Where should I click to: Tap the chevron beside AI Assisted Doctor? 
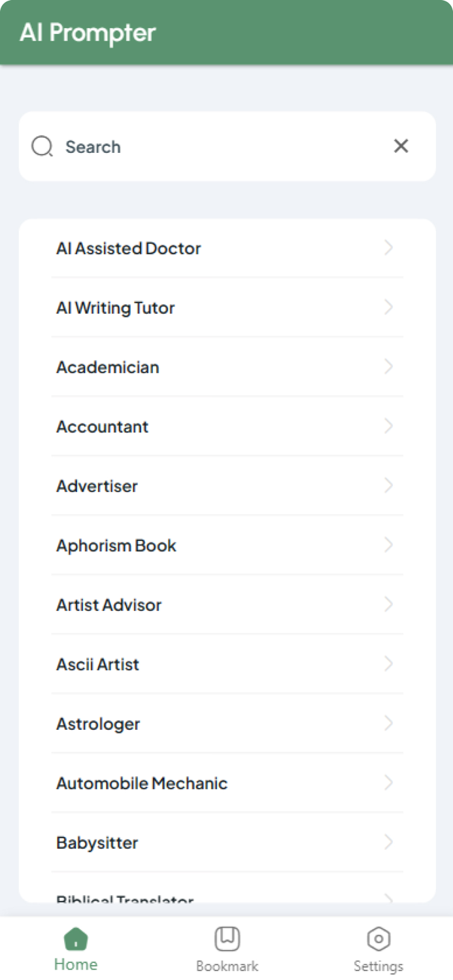[389, 248]
